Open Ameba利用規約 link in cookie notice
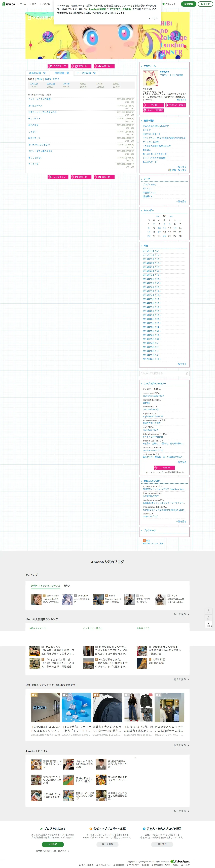The width and height of the screenshot is (215, 868). tap(97, 9)
